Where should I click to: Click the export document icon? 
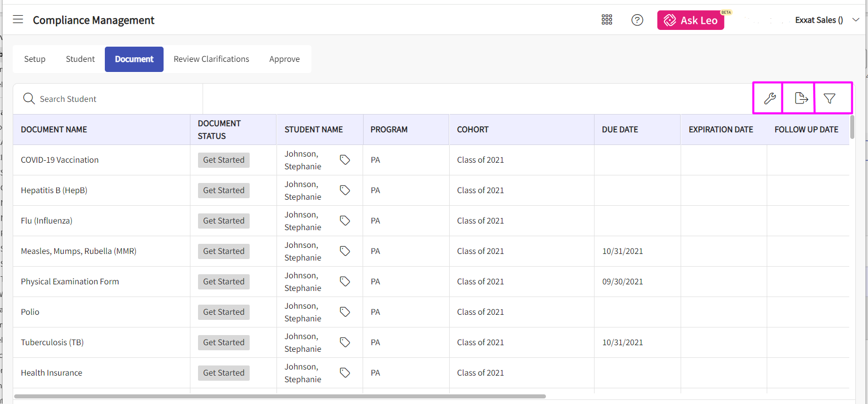(801, 98)
